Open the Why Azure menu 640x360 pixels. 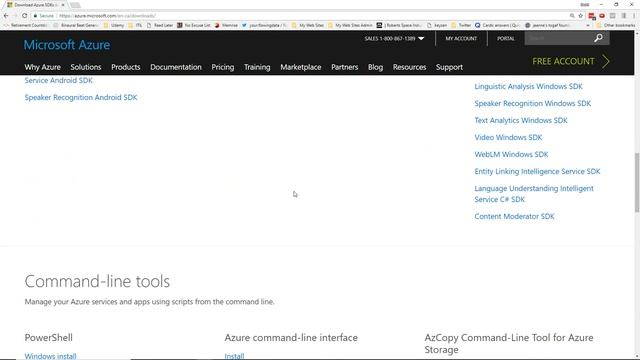click(42, 67)
